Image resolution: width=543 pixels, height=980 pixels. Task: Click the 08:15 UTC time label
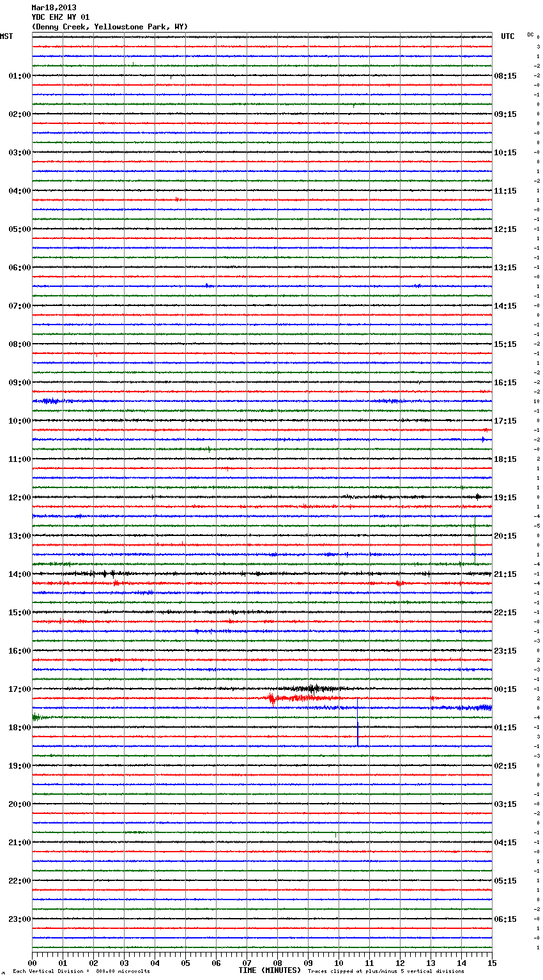click(505, 76)
